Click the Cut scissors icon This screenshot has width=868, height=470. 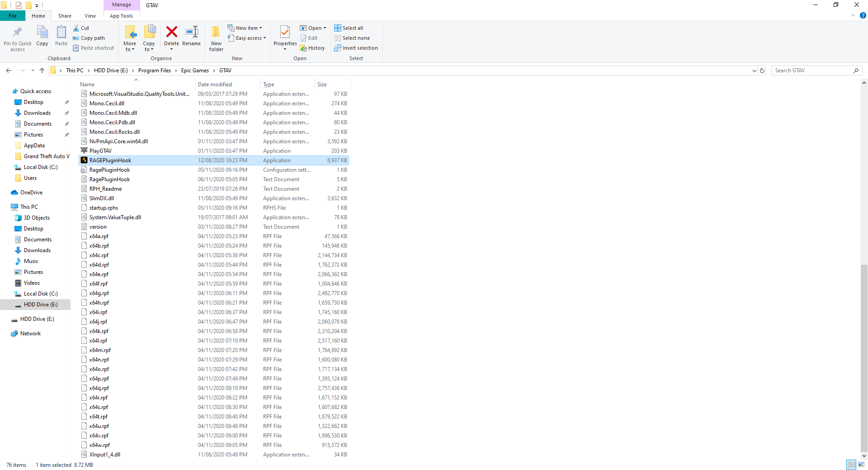[x=76, y=28]
